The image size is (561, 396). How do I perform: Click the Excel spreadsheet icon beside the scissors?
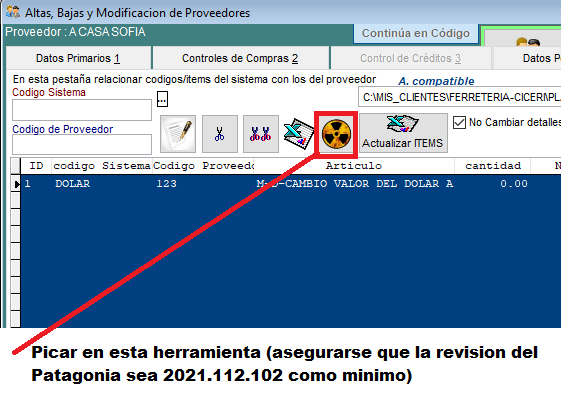click(x=298, y=134)
